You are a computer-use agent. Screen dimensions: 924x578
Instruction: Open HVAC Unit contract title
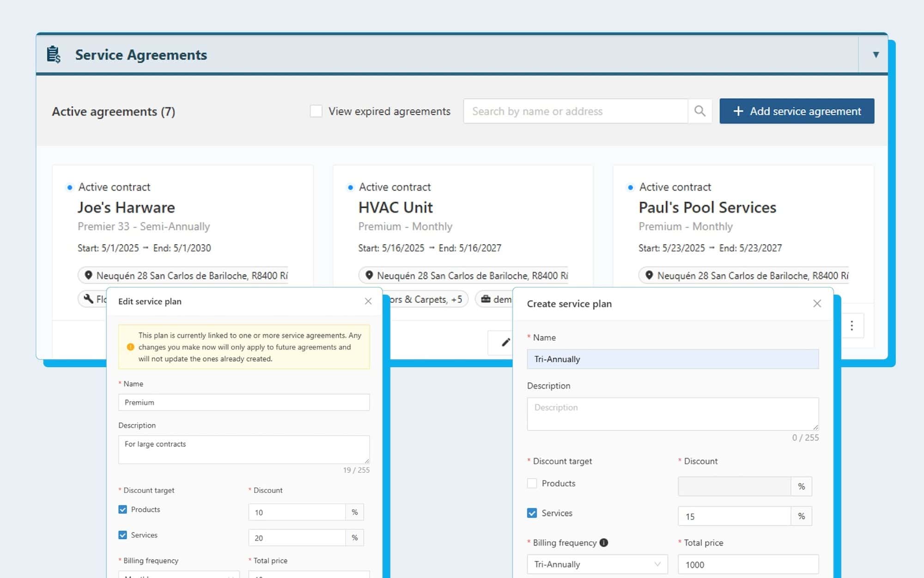395,207
